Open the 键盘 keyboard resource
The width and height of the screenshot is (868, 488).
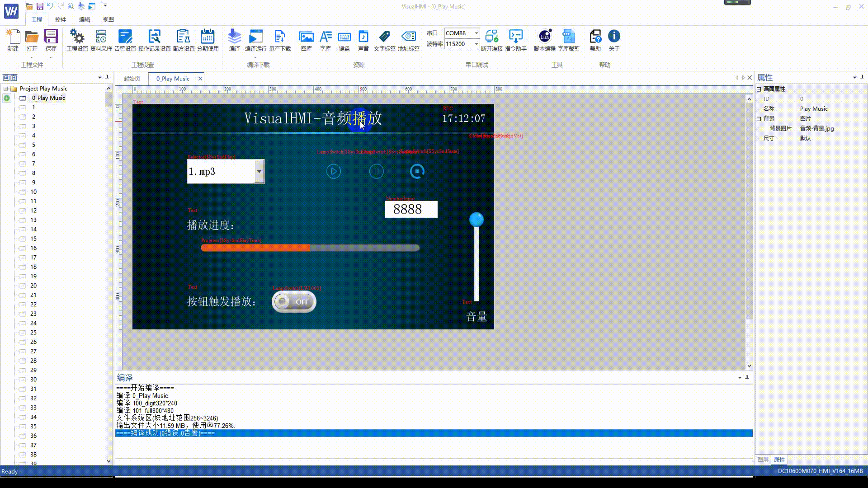[344, 40]
